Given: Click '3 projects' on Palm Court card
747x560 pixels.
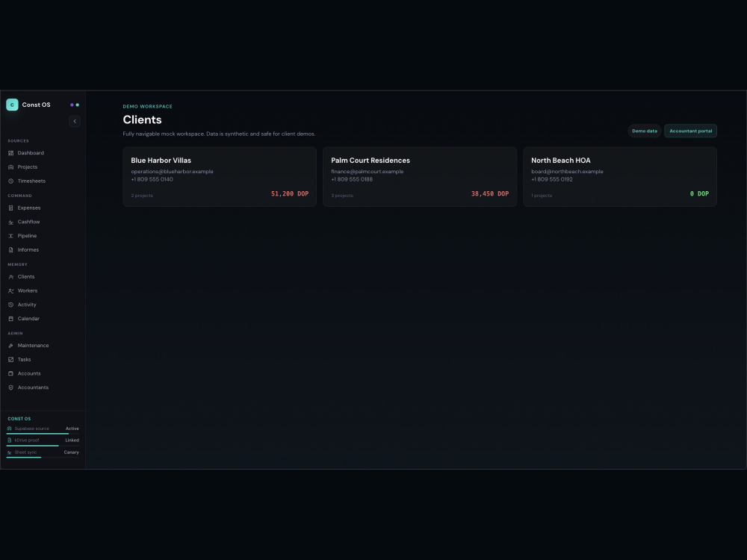Looking at the screenshot, I should [x=342, y=196].
